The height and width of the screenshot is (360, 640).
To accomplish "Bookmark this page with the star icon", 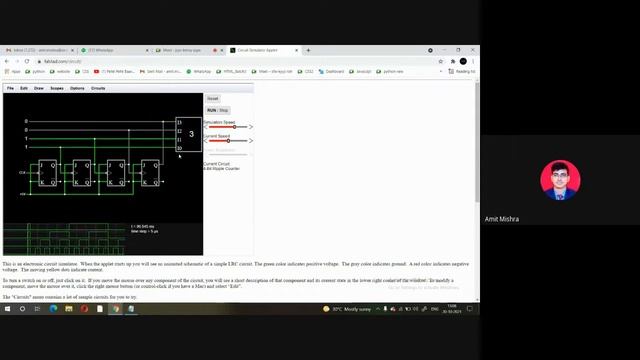I will 440,61.
